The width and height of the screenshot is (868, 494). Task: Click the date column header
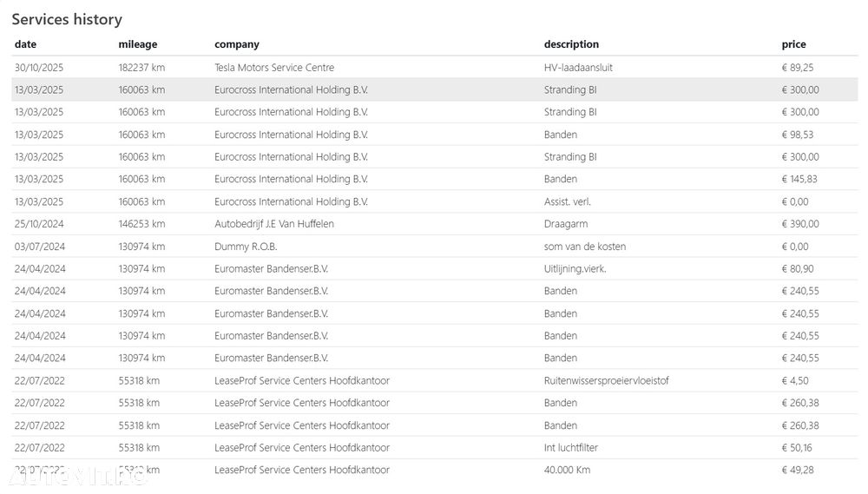pos(26,44)
